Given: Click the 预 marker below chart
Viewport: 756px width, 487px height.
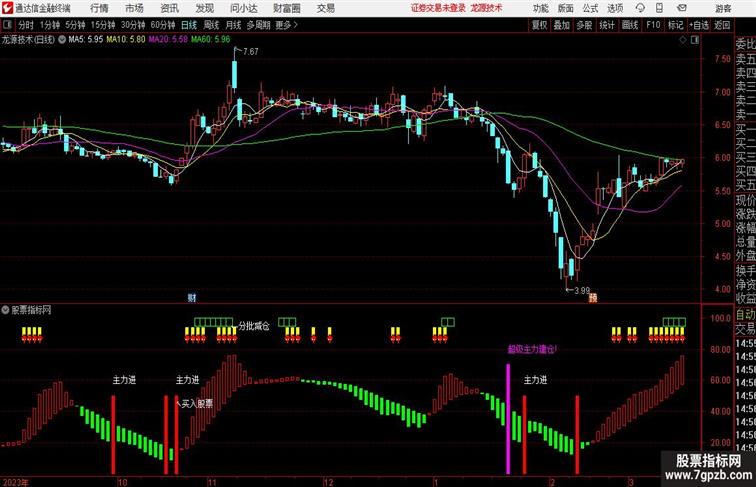Looking at the screenshot, I should (x=593, y=298).
